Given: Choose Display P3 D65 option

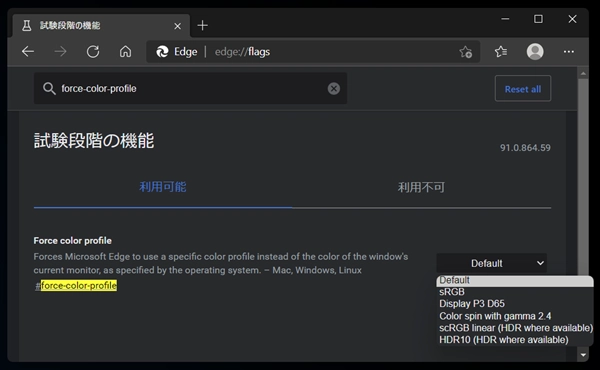Looking at the screenshot, I should [x=515, y=304].
